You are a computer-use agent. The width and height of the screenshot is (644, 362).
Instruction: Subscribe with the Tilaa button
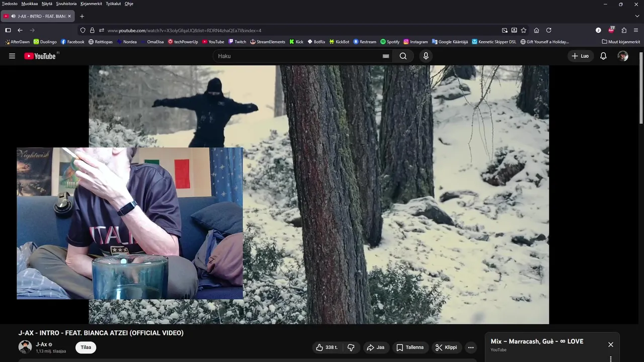click(x=86, y=347)
